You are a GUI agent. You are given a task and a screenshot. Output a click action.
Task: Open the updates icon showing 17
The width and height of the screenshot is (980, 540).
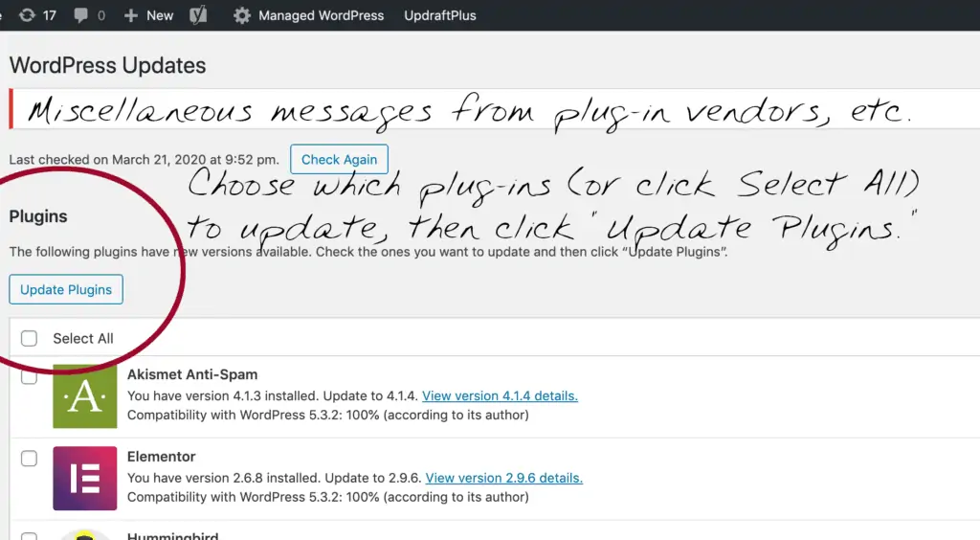[x=27, y=15]
